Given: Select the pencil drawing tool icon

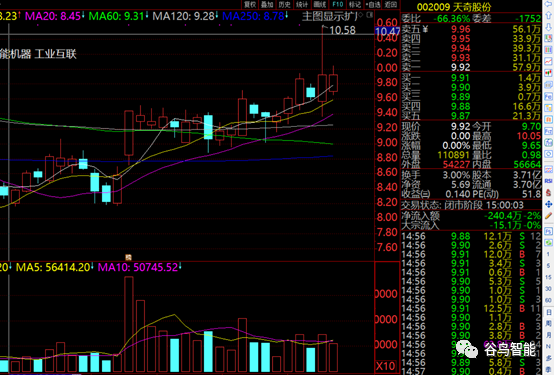Looking at the screenshot, I should (548, 216).
